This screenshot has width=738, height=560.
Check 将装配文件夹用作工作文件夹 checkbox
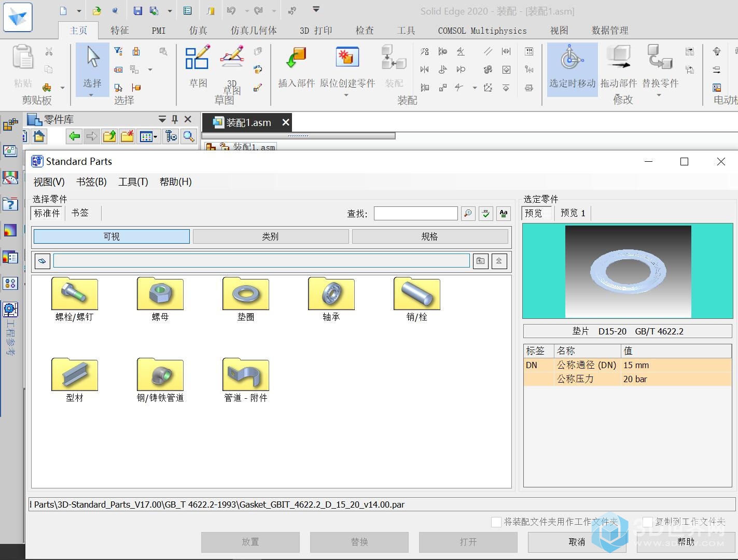[x=496, y=522]
